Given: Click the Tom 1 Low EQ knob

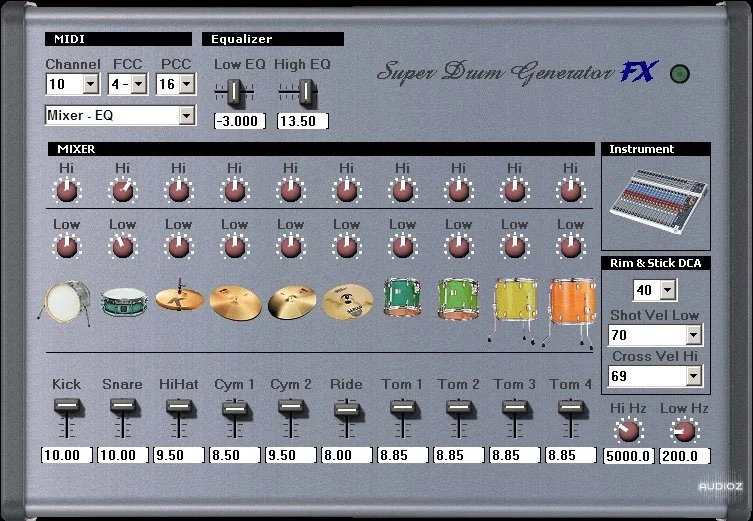Looking at the screenshot, I should coord(403,247).
